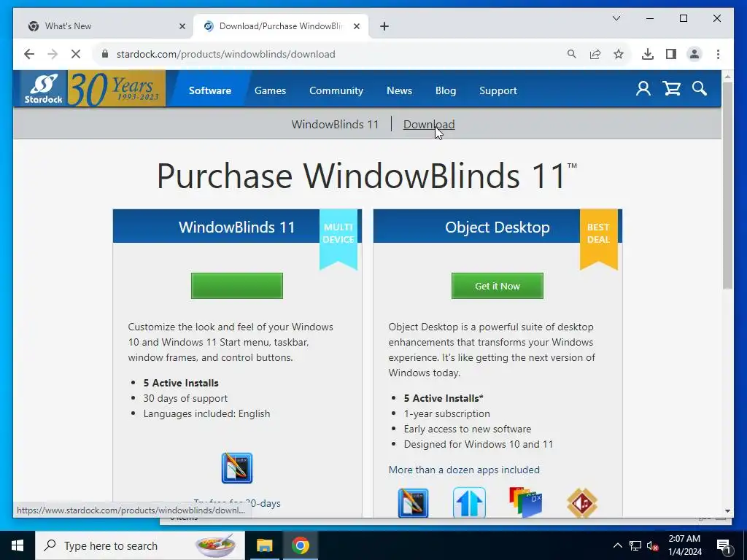Click '1-year subscription' text
This screenshot has width=747, height=560.
pyautogui.click(x=447, y=413)
